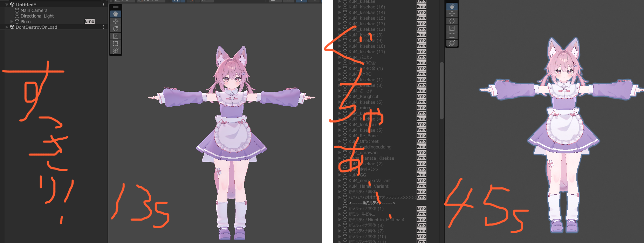The width and height of the screenshot is (644, 243).
Task: Click the Emo badge on KuM_kisekae (16)
Action: click(x=422, y=7)
